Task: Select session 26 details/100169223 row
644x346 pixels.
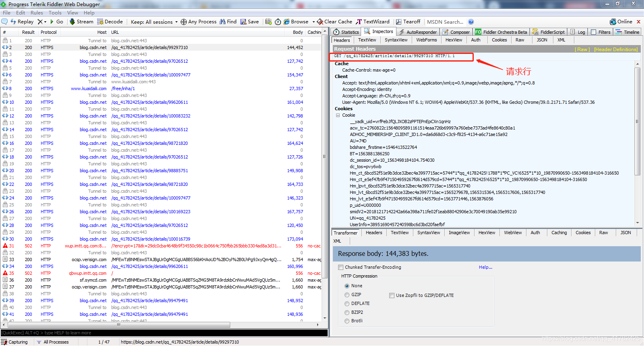Action: click(x=161, y=212)
